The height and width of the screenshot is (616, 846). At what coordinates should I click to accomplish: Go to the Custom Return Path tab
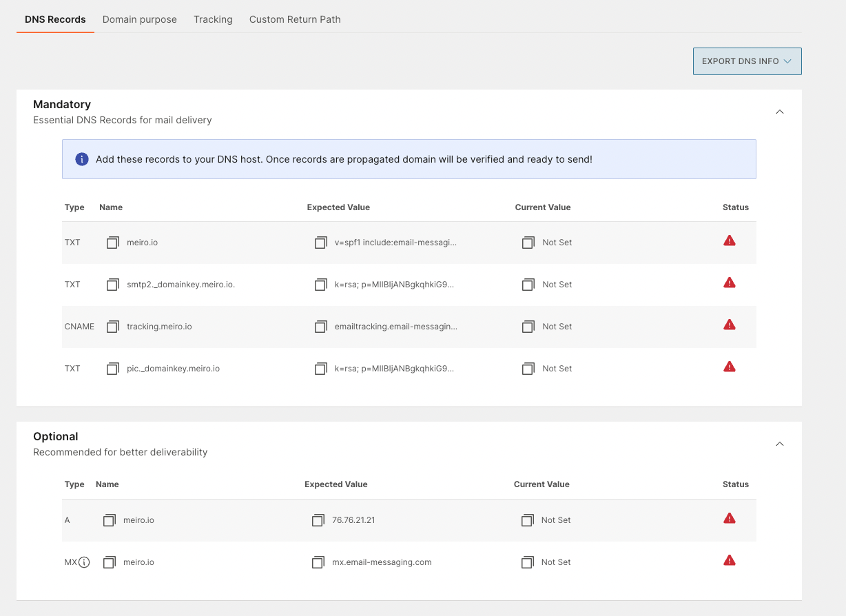(x=295, y=19)
